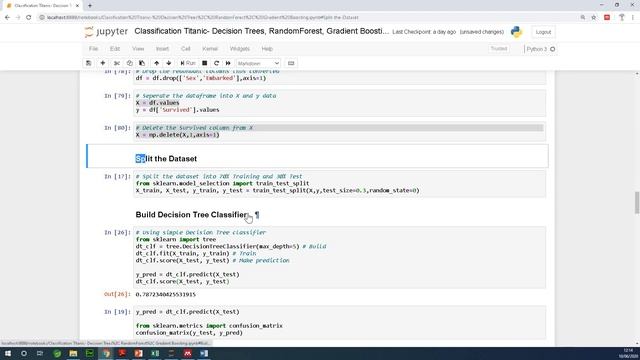The height and width of the screenshot is (360, 640).
Task: Move selected cell up arrow
Action: pos(156,63)
